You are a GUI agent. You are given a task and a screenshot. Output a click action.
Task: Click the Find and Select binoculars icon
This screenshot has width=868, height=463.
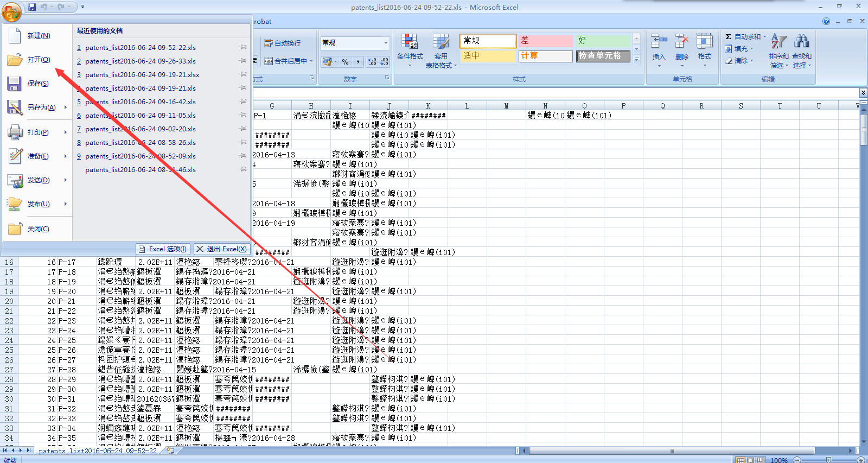(x=801, y=42)
